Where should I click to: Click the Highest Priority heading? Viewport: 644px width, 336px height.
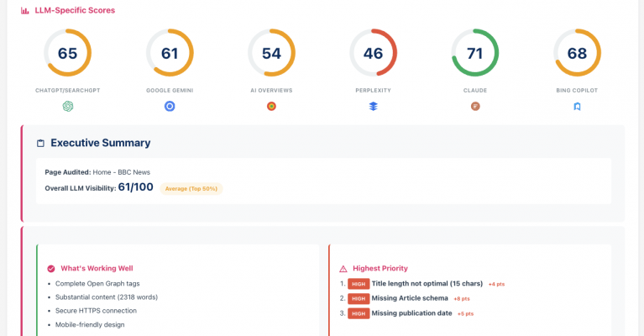coord(380,268)
